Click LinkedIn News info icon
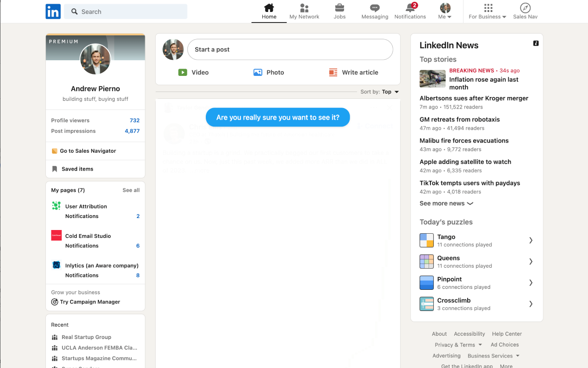Screen dimensions: 588x368 pos(536,43)
